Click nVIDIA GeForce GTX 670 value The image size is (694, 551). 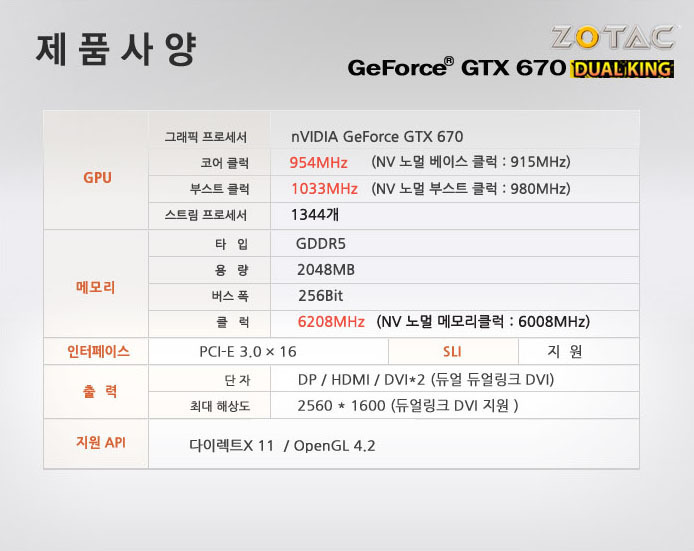point(377,137)
